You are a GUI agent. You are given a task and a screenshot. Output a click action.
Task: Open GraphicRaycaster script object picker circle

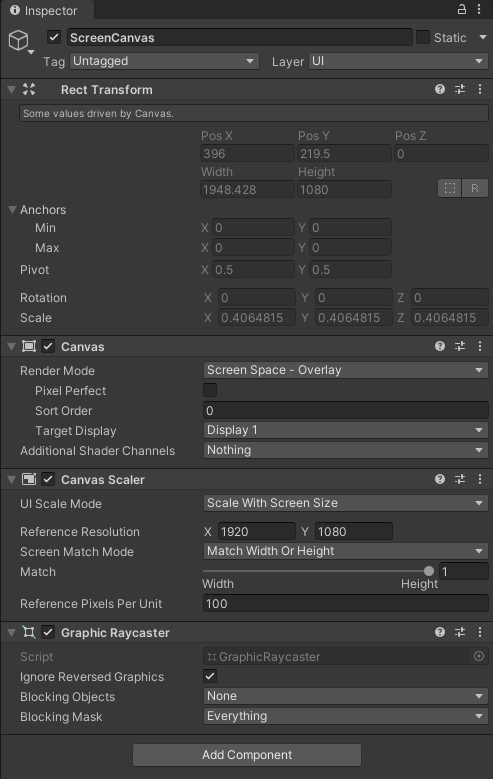pos(479,656)
